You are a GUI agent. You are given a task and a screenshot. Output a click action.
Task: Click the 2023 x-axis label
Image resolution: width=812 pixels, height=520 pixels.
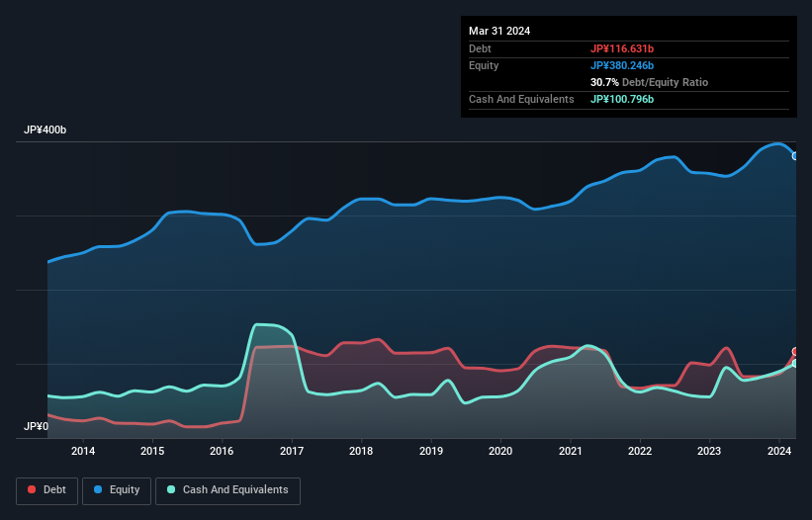tap(709, 451)
